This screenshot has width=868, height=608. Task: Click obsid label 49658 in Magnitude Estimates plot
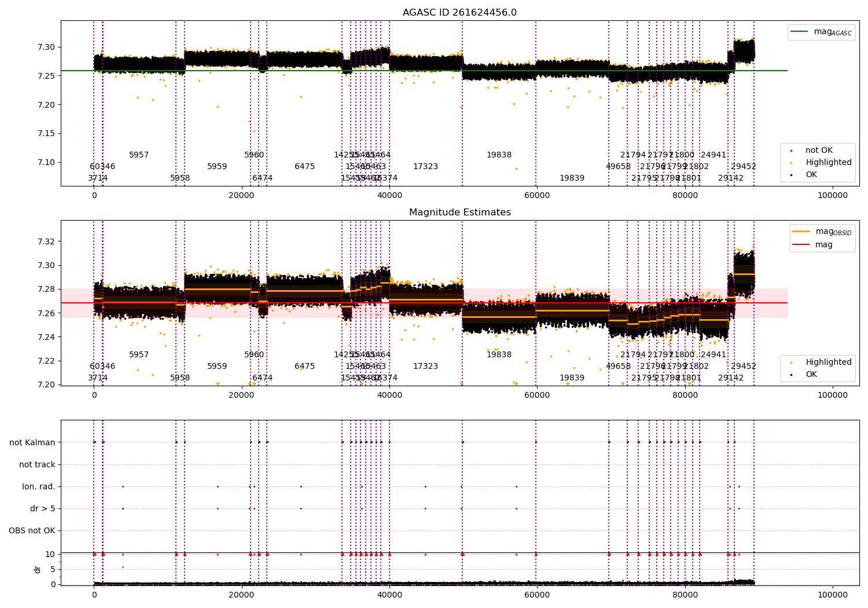pos(619,367)
